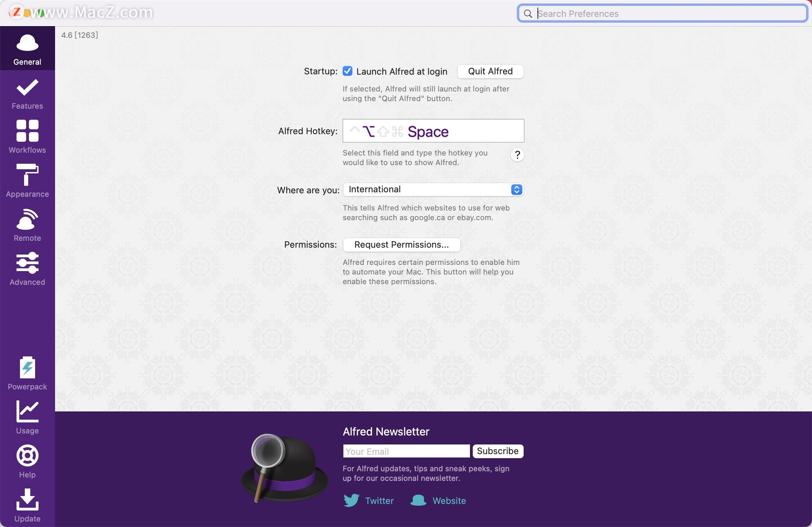Click Subscribe to newsletter button

click(498, 450)
